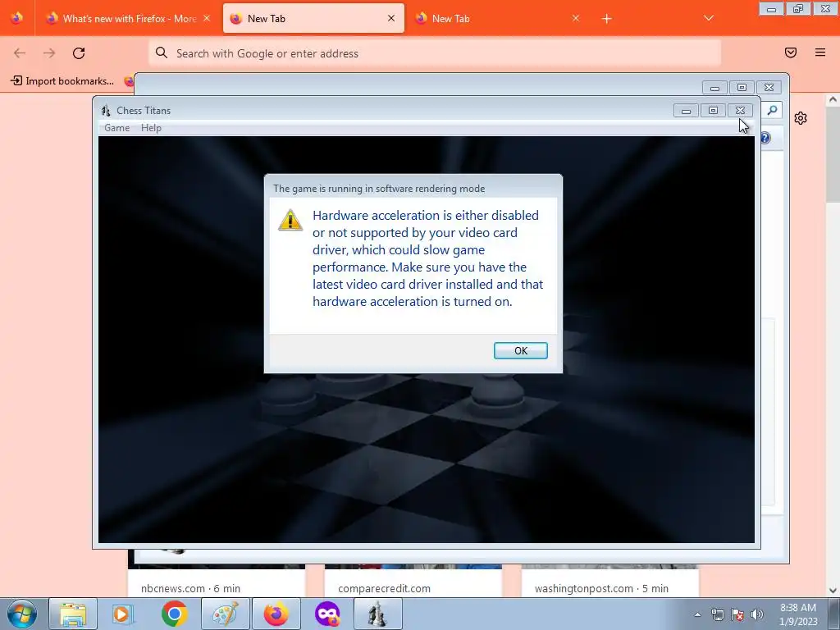Open the Pocket save icon

791,52
